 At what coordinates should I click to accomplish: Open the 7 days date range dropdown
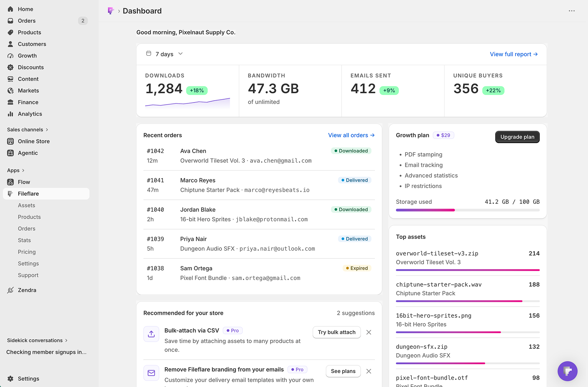pyautogui.click(x=165, y=54)
